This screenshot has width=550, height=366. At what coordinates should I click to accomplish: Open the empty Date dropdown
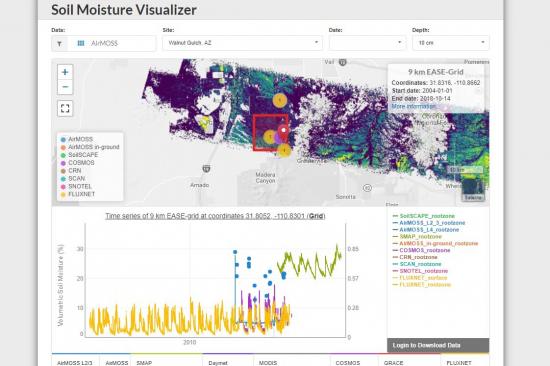pos(367,43)
